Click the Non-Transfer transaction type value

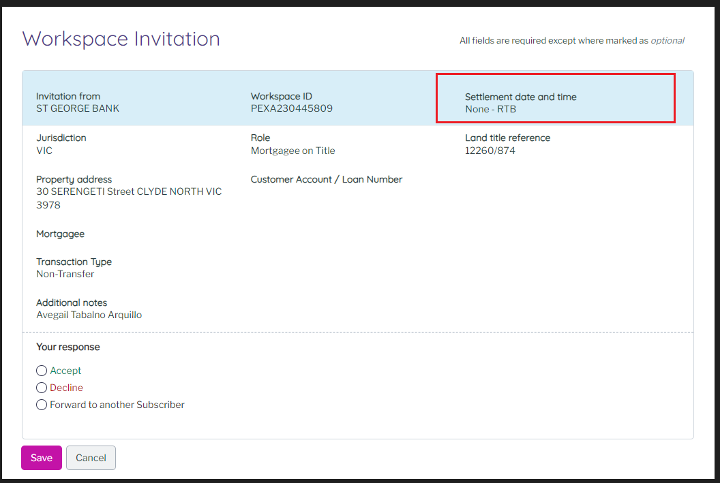65,274
